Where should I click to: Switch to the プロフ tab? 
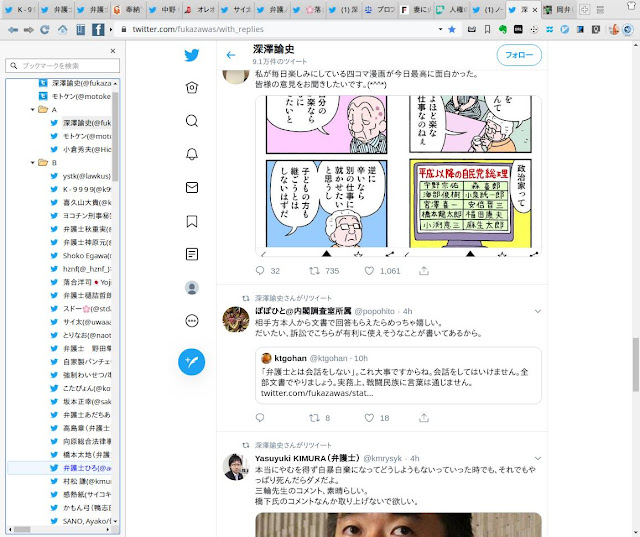(x=380, y=10)
